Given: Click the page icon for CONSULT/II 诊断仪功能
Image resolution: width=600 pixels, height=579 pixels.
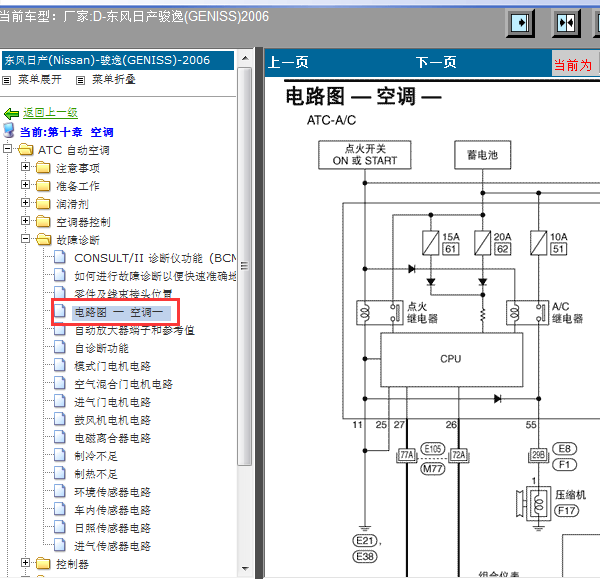Looking at the screenshot, I should coord(60,258).
